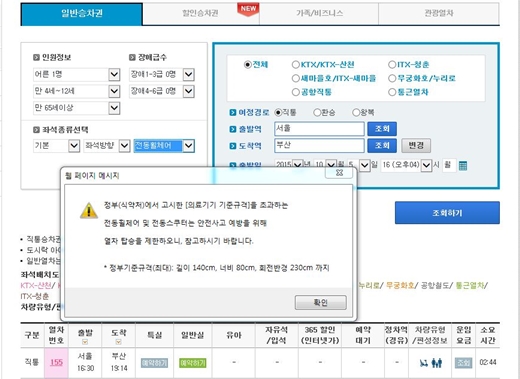Close the web page message dialog
The height and width of the screenshot is (379, 520).
[339, 173]
